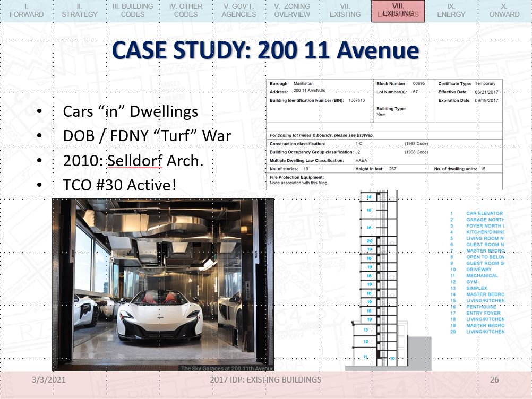The image size is (532, 399).
Task: Select the Cars "in" Dwellings bullet
Action: point(130,111)
